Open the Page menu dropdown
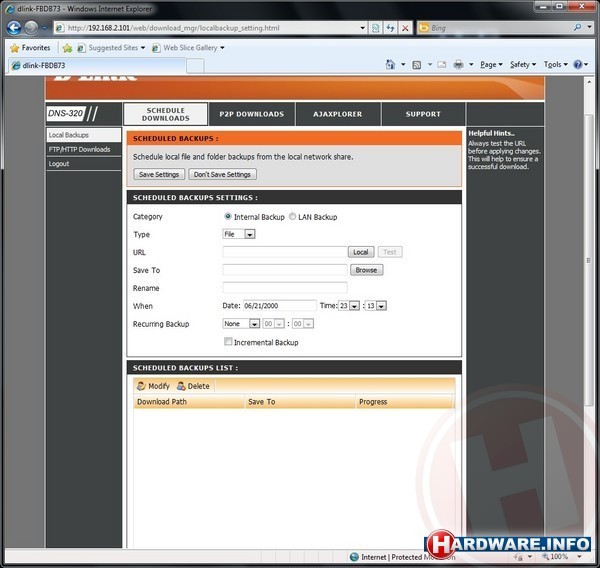This screenshot has height=568, width=600. [491, 65]
